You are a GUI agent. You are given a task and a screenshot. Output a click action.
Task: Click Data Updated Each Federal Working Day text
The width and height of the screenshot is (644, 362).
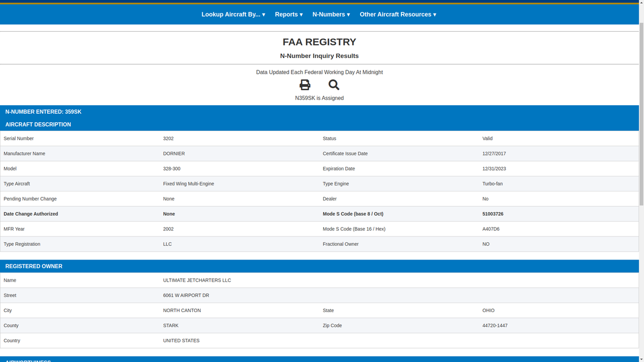tap(319, 72)
